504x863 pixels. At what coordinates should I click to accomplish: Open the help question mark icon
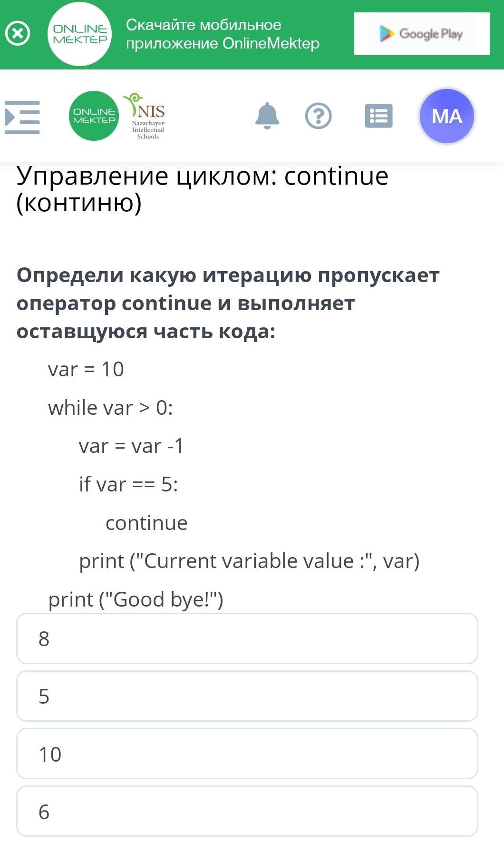[x=318, y=116]
